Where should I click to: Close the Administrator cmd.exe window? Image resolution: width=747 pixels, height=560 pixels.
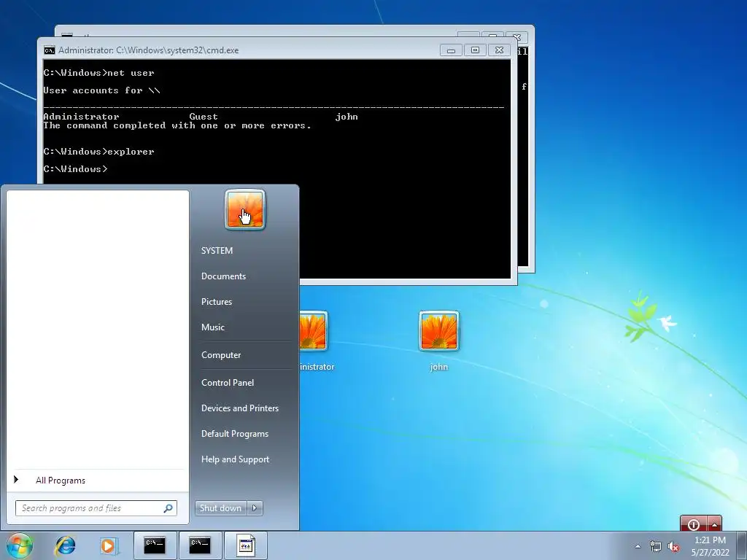tap(499, 50)
